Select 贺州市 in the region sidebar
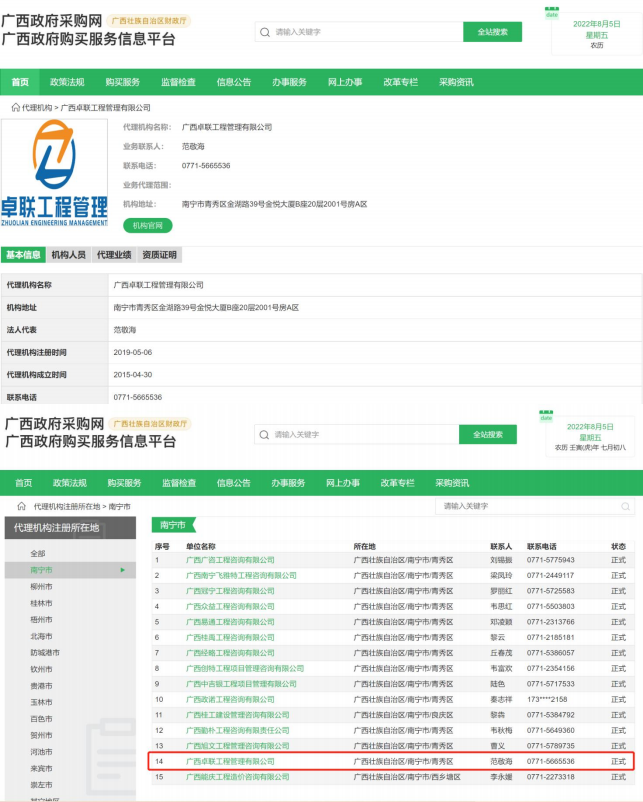The height and width of the screenshot is (802, 643). (41, 735)
